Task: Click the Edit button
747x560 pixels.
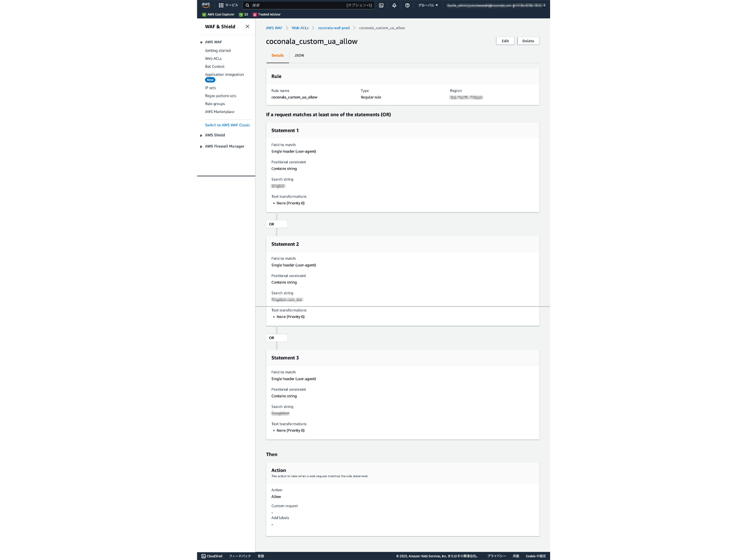Action: pyautogui.click(x=505, y=41)
